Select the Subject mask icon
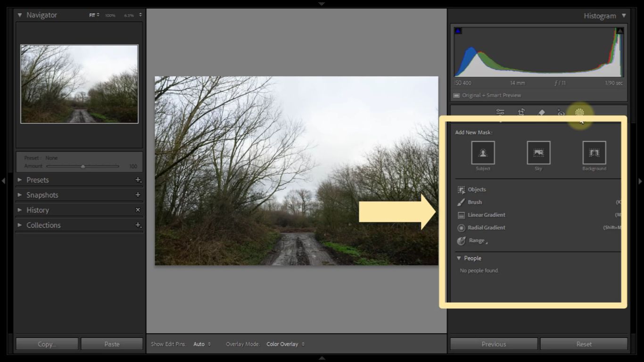 click(x=483, y=153)
